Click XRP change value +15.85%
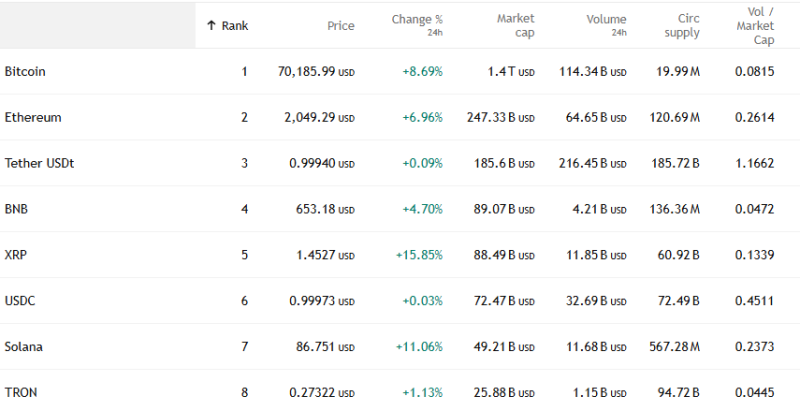The image size is (800, 411). click(419, 255)
